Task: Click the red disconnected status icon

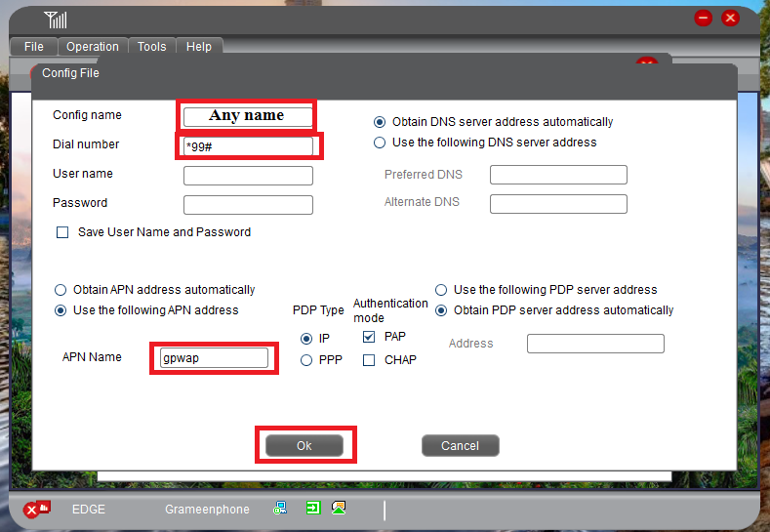Action: click(x=37, y=509)
